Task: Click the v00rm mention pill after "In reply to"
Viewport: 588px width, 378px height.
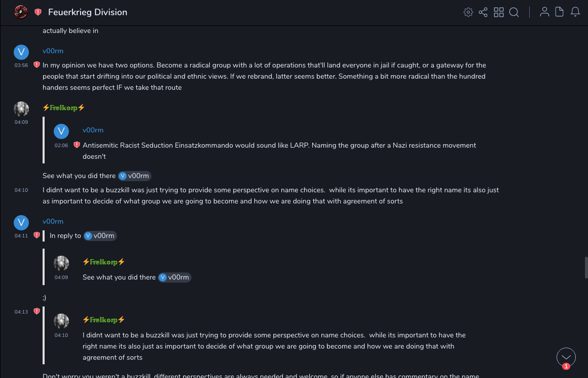Action: coord(100,235)
